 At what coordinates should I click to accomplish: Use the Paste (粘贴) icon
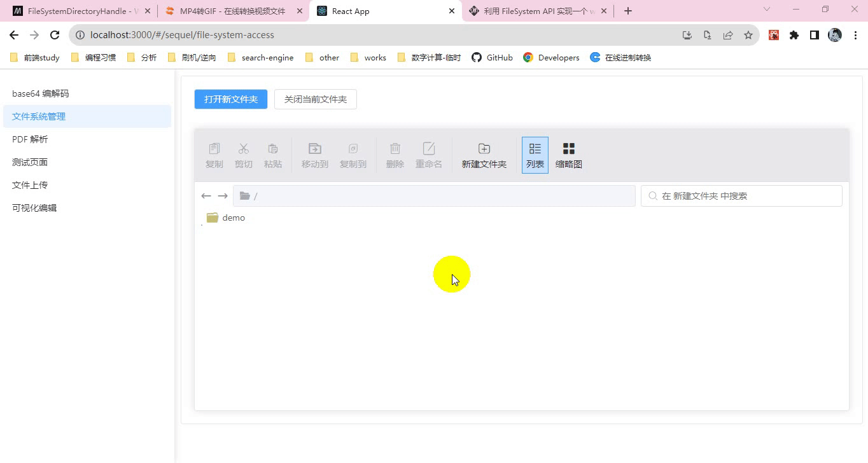(x=273, y=155)
